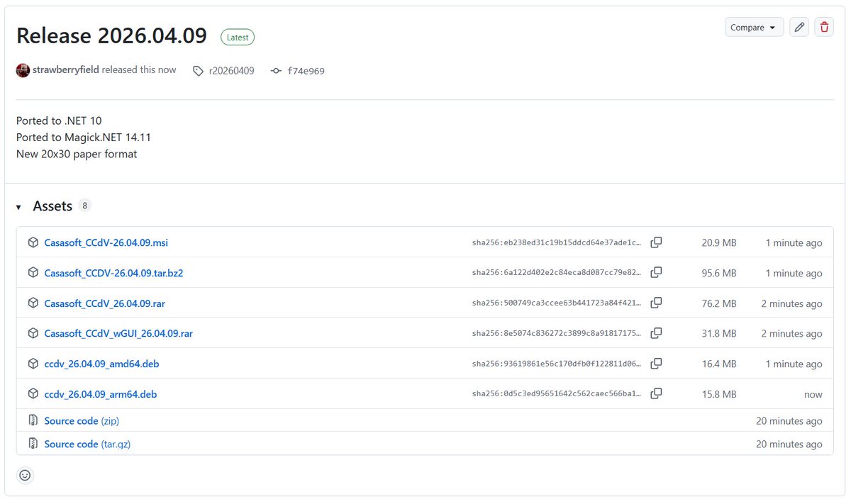This screenshot has height=504, width=851.
Task: Click file-zip icon of Source code (zip)
Action: tap(33, 420)
